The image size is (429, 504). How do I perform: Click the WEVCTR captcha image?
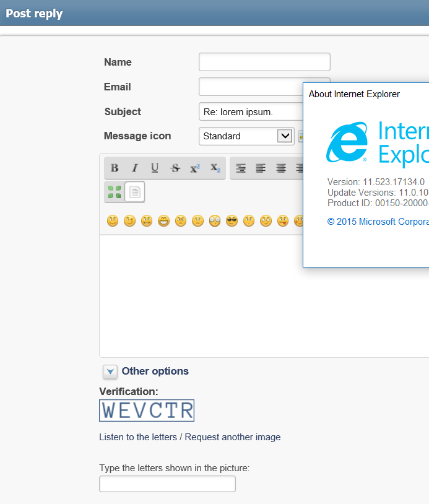147,411
